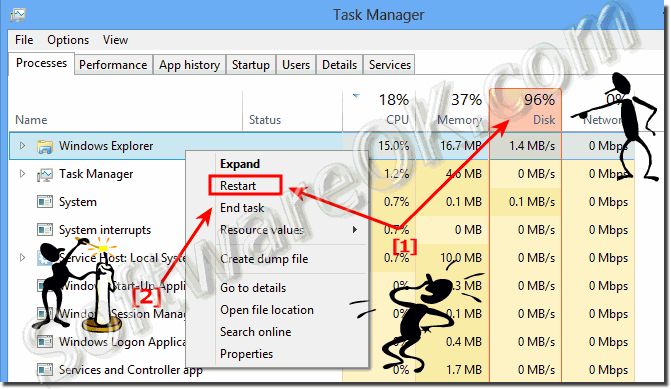This screenshot has width=671, height=389.
Task: Select the Task Manager process row name
Action: click(x=96, y=174)
